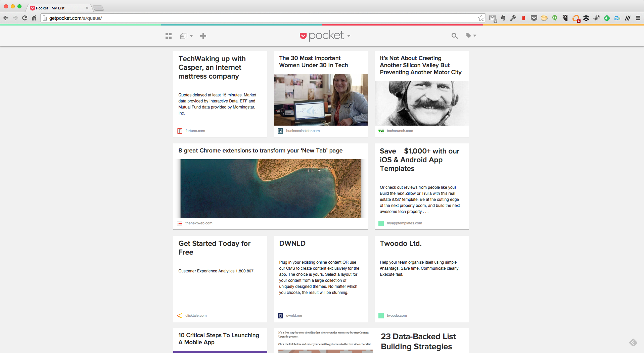This screenshot has height=353, width=644.
Task: Open the Buffer stacked layers extension
Action: pos(586,18)
